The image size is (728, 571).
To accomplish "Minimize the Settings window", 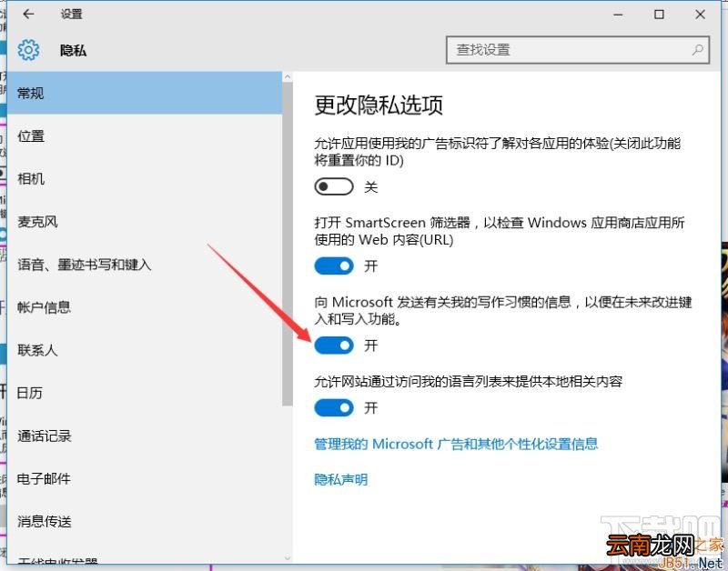I will click(x=618, y=15).
